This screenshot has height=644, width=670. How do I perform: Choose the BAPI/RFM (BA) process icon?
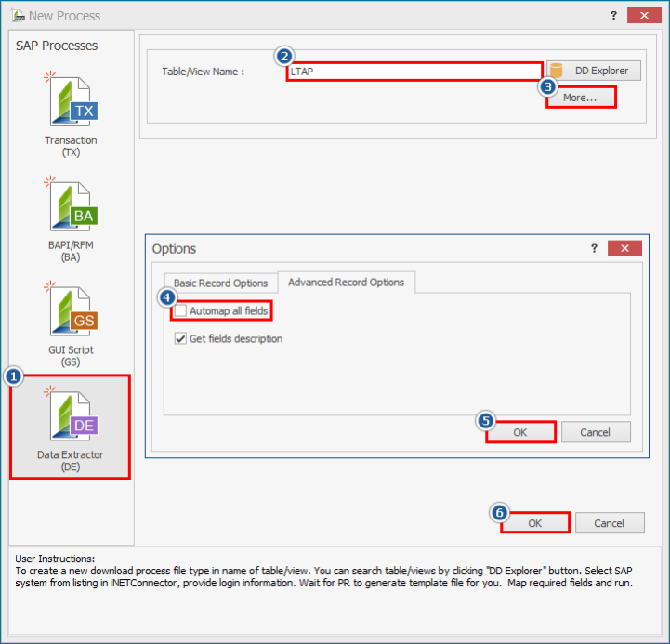(x=72, y=206)
